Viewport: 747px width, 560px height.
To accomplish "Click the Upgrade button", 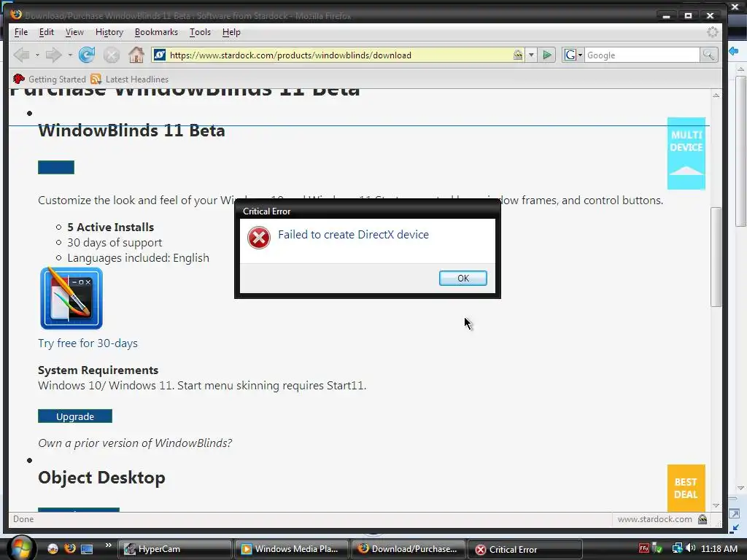I will 75,416.
